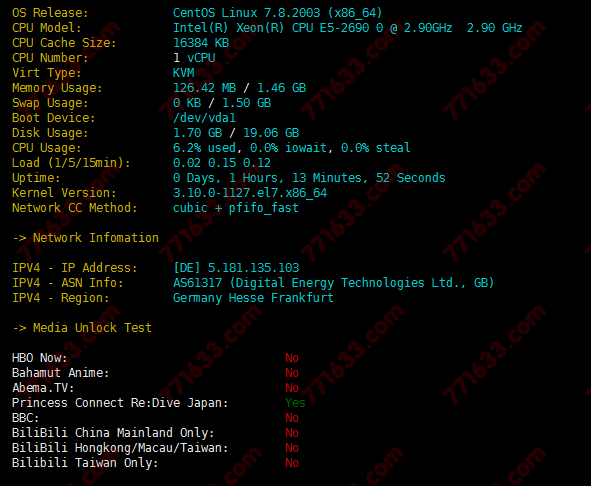Viewport: 591px width, 486px height.
Task: Click the HBO Now No result
Action: coord(292,358)
